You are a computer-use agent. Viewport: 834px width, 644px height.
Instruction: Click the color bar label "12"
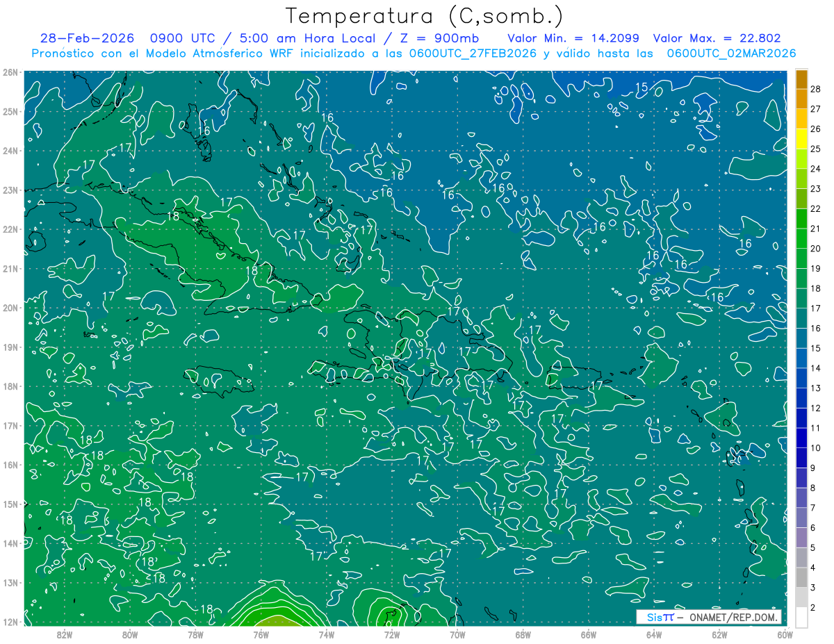point(816,408)
